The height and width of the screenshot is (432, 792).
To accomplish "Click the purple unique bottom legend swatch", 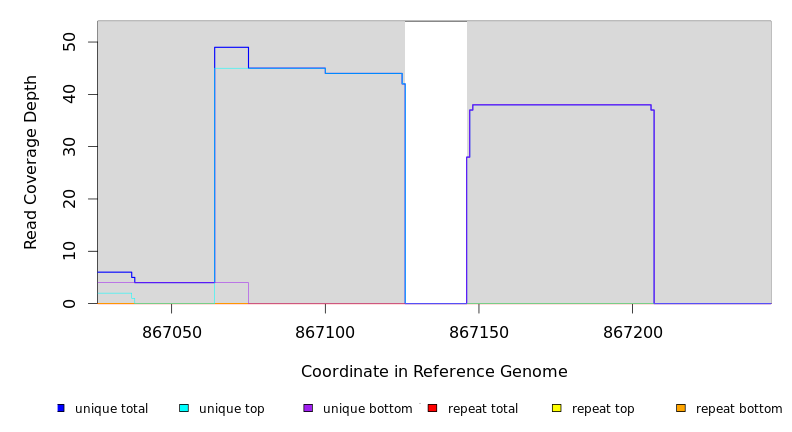I will coord(308,408).
